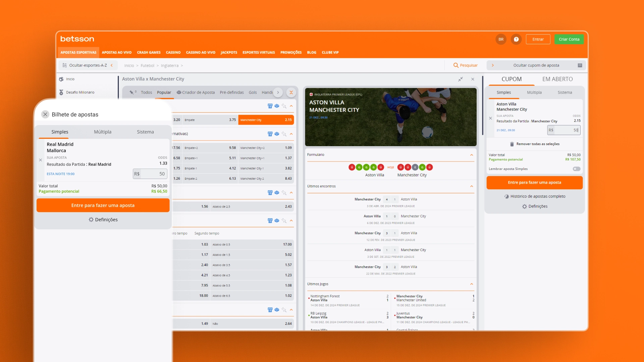Remove Real Madrid Mallorca selection with X
The height and width of the screenshot is (362, 644).
[41, 160]
